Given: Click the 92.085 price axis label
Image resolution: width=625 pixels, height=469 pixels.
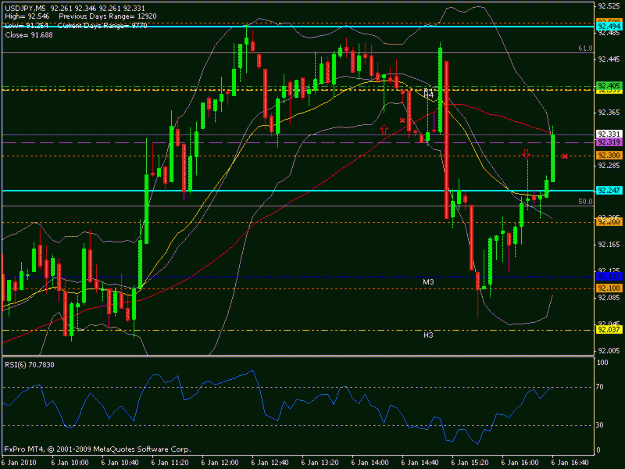Looking at the screenshot, I should point(609,297).
